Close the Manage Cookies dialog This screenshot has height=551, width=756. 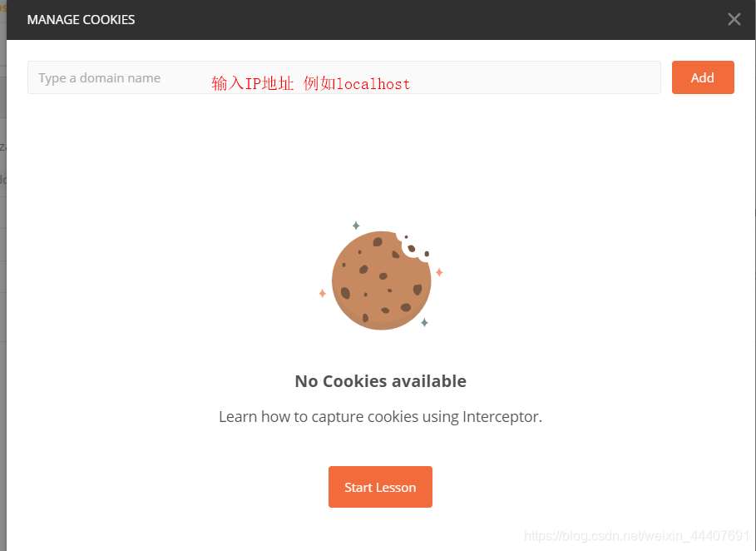[x=734, y=19]
